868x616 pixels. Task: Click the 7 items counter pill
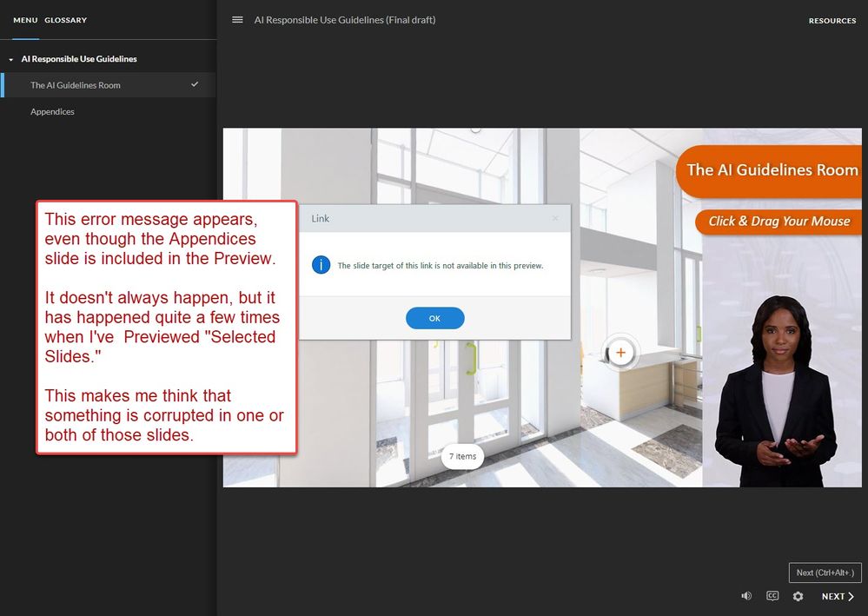pos(462,456)
